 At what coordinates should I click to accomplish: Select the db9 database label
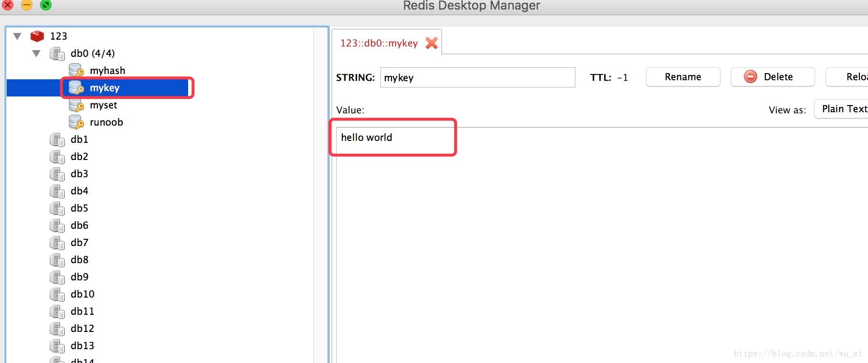tap(79, 277)
